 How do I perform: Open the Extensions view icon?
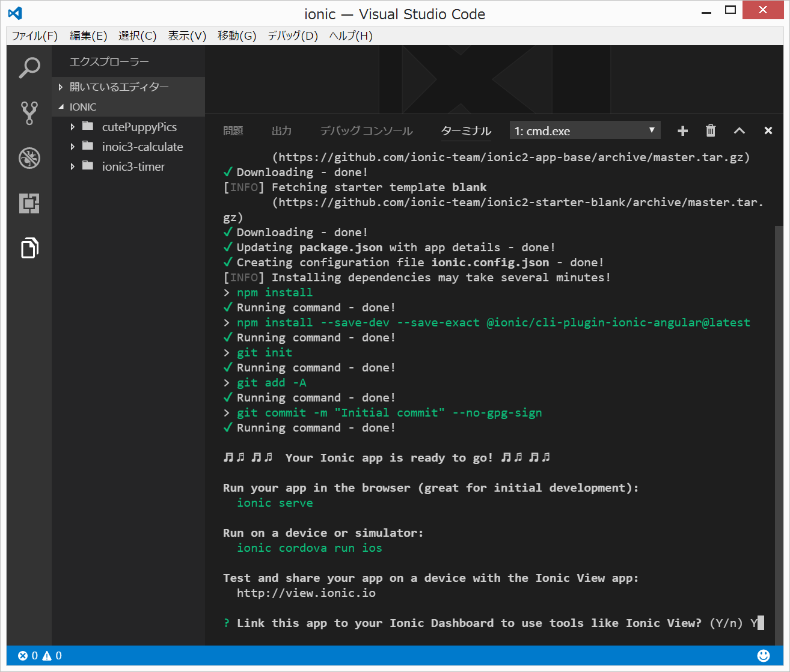[29, 203]
